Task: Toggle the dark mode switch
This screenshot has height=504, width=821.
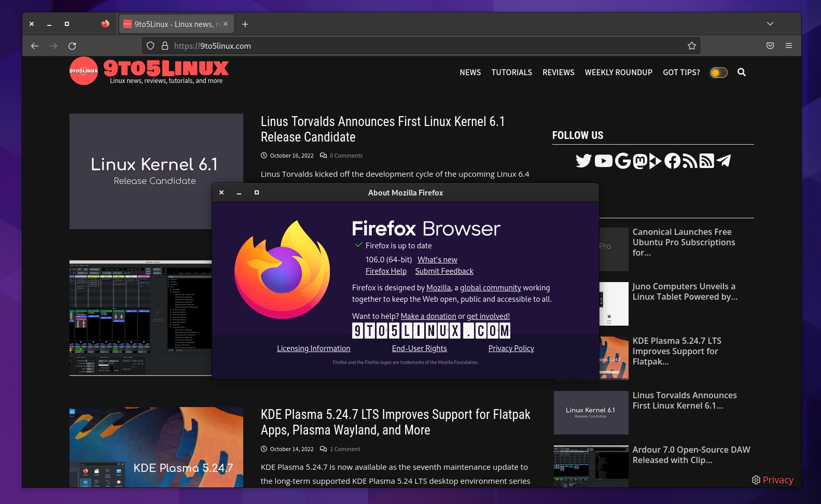Action: pyautogui.click(x=719, y=73)
